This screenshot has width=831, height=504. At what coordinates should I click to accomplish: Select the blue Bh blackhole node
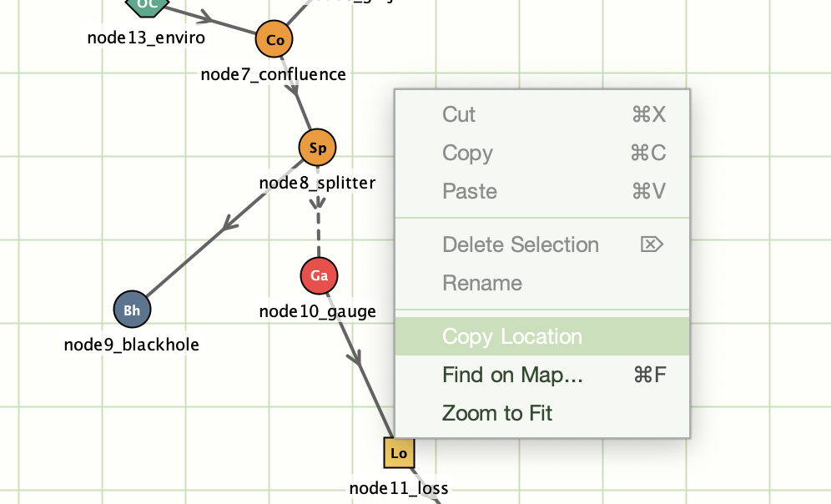(133, 310)
